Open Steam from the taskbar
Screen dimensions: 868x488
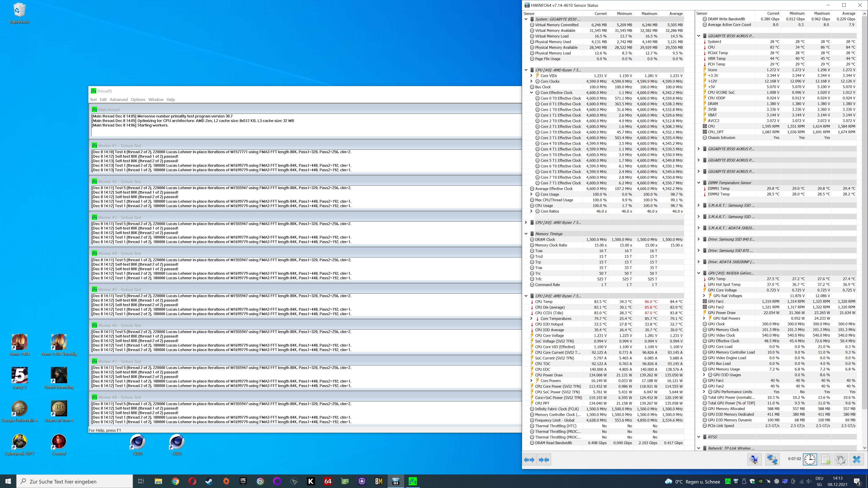tap(209, 481)
